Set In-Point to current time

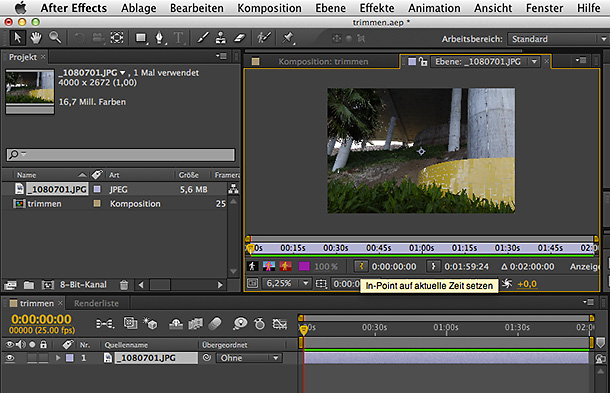pos(361,267)
